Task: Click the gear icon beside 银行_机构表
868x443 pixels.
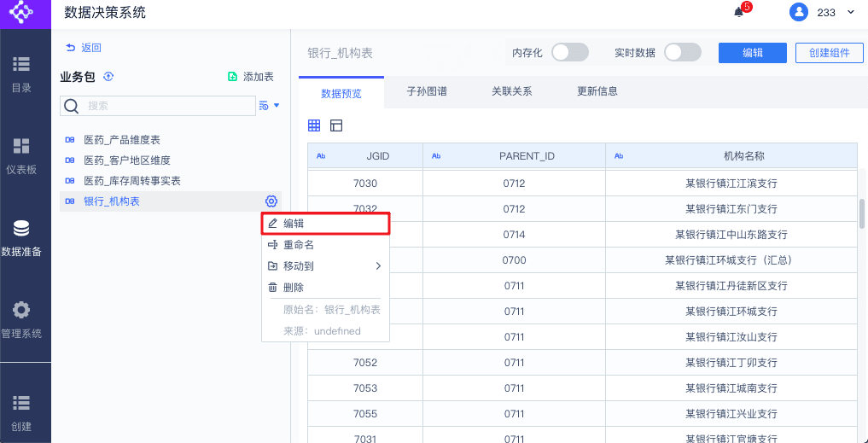Action: coord(271,201)
